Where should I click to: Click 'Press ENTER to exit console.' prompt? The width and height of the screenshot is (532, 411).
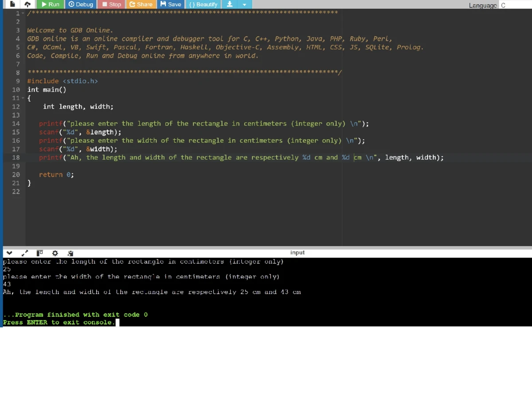click(59, 322)
